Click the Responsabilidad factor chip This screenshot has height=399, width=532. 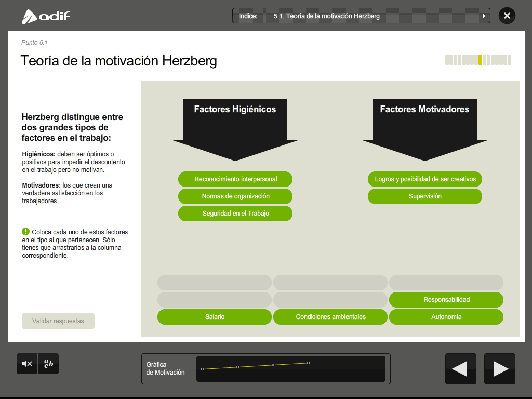click(x=446, y=300)
